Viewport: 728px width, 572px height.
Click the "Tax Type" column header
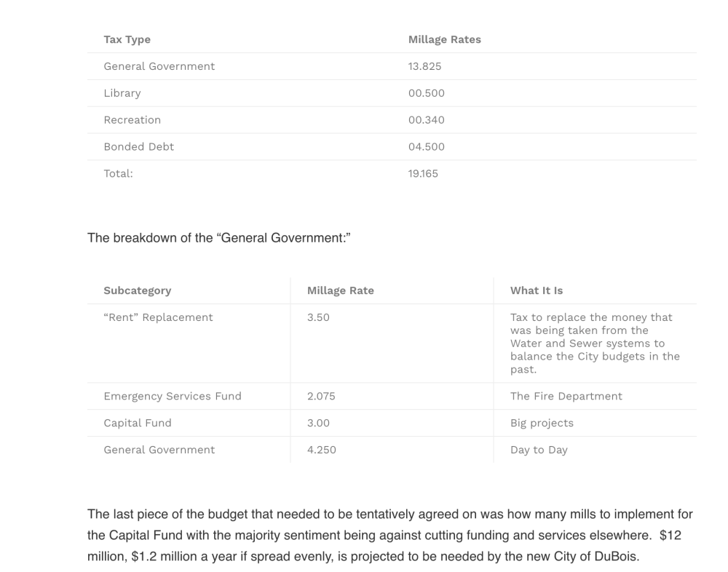(127, 39)
